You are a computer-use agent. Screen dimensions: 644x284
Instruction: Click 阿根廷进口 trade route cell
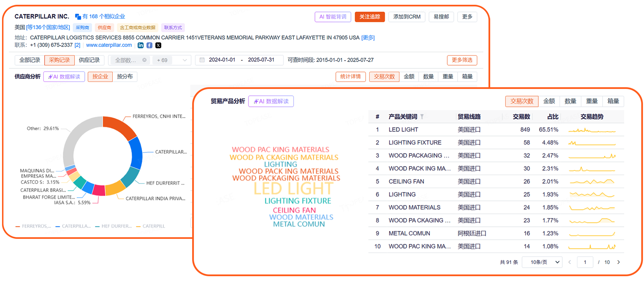tap(472, 233)
